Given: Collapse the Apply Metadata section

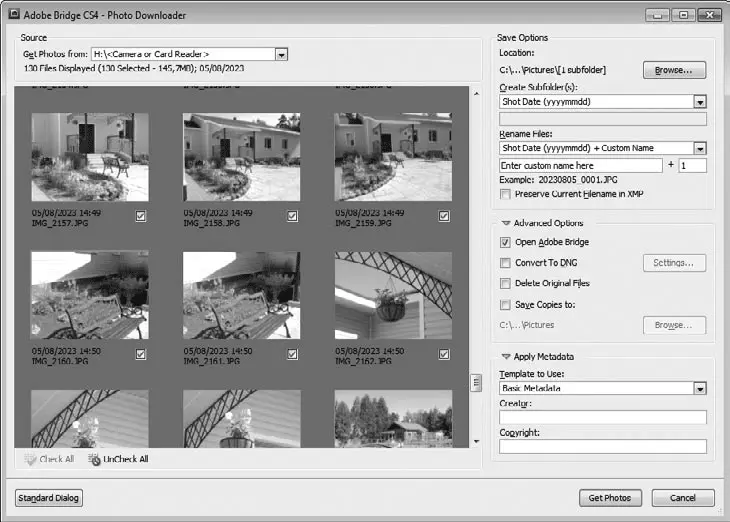Looking at the screenshot, I should coord(506,356).
